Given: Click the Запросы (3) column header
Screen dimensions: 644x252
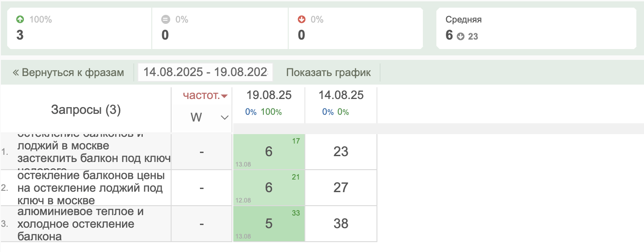Looking at the screenshot, I should 86,110.
